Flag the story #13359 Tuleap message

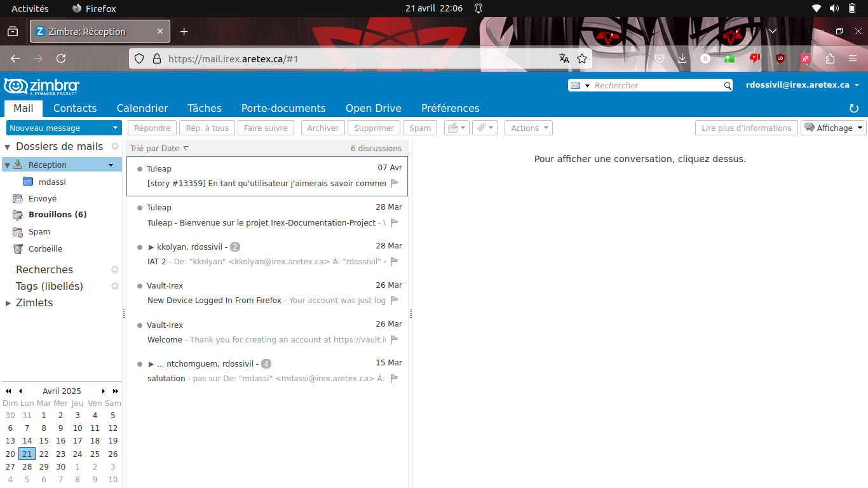(395, 184)
